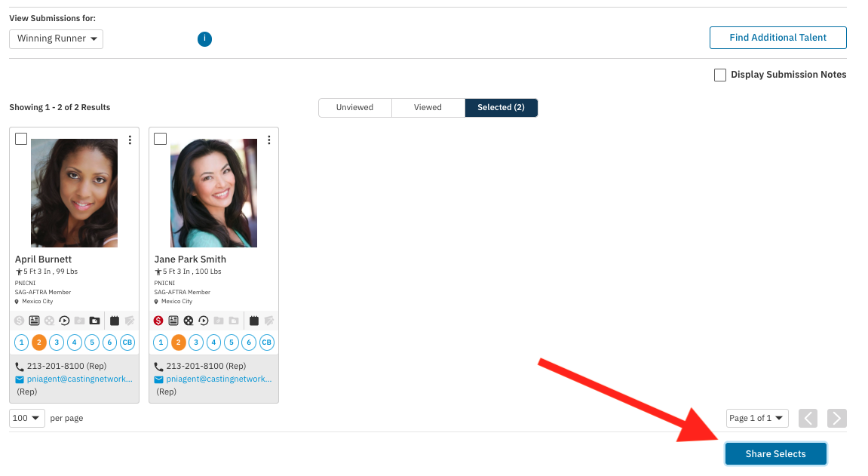868x476 pixels.
Task: Open the Page 1 of 1 dropdown
Action: click(x=756, y=418)
